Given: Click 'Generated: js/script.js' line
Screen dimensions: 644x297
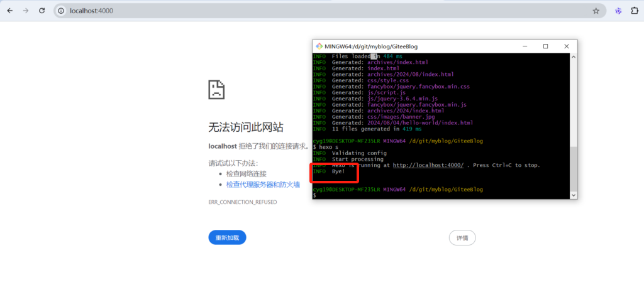Looking at the screenshot, I should (x=359, y=93).
